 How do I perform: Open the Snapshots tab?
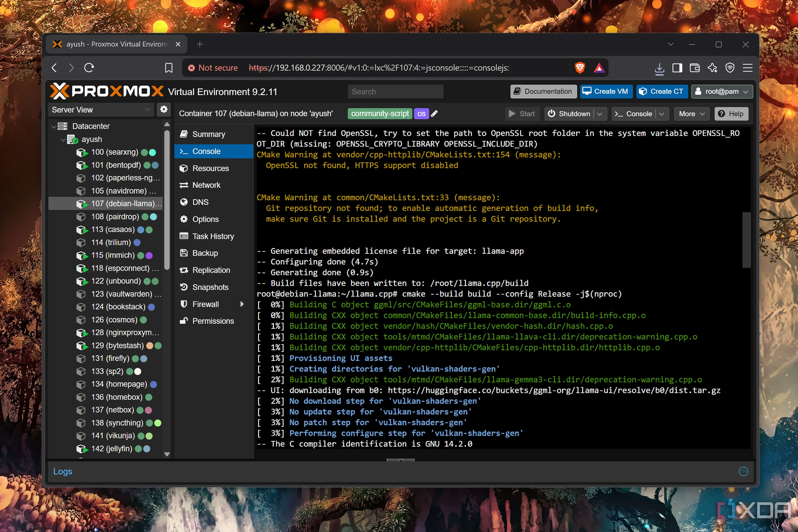(214, 287)
